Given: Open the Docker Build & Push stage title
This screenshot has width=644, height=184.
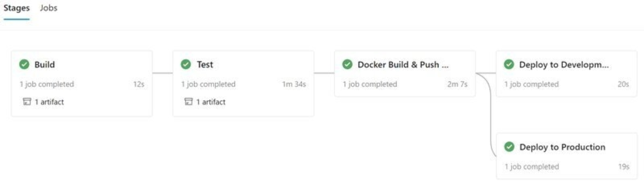Looking at the screenshot, I should (x=402, y=65).
